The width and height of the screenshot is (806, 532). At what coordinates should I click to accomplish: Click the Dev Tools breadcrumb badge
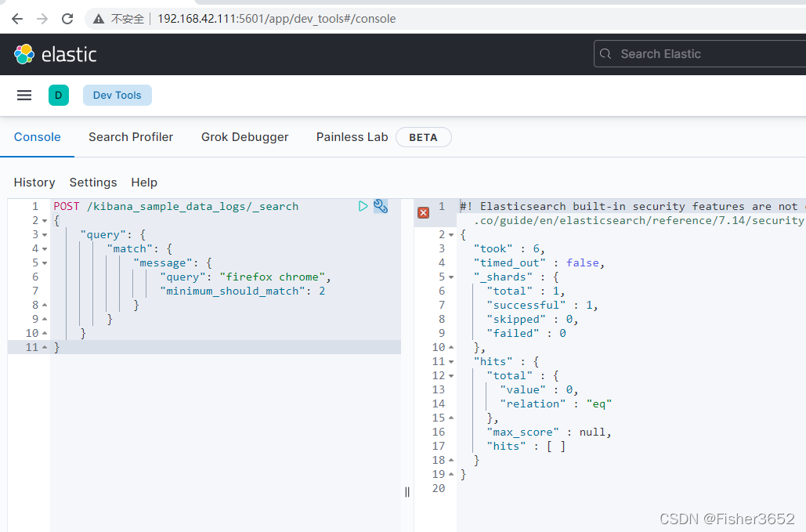click(x=117, y=95)
